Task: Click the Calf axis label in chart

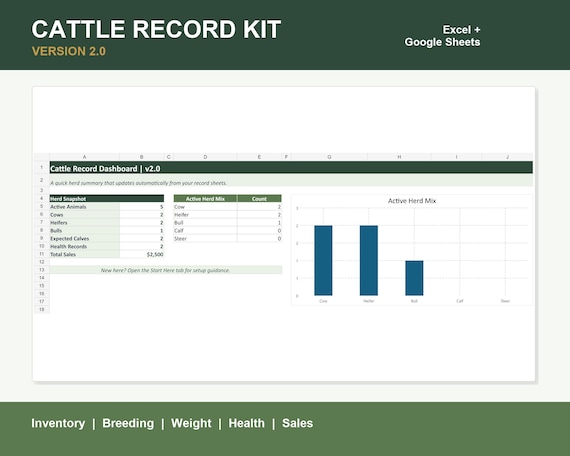Action: (460, 301)
